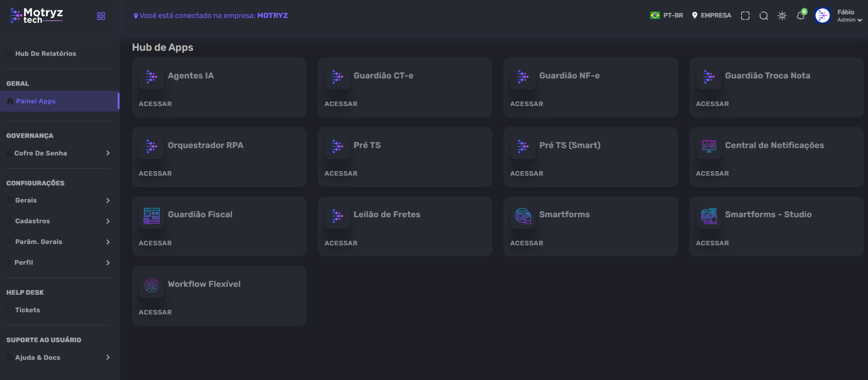The width and height of the screenshot is (868, 380).
Task: Click ACESSAR under Agentes IA
Action: [155, 104]
